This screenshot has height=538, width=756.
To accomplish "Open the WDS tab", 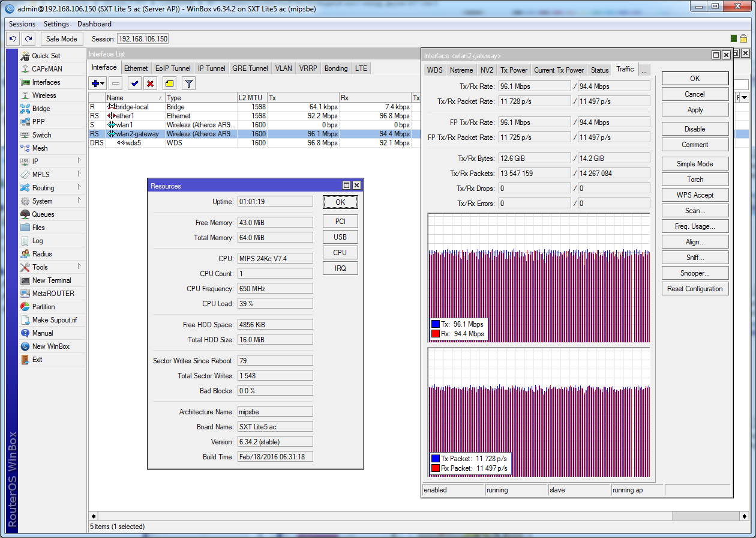I will 435,70.
